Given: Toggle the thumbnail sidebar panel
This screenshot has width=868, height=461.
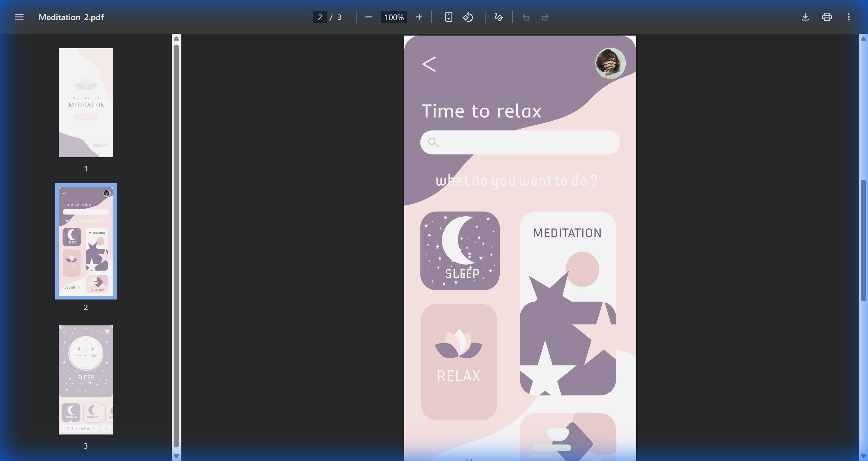Looking at the screenshot, I should [x=19, y=17].
